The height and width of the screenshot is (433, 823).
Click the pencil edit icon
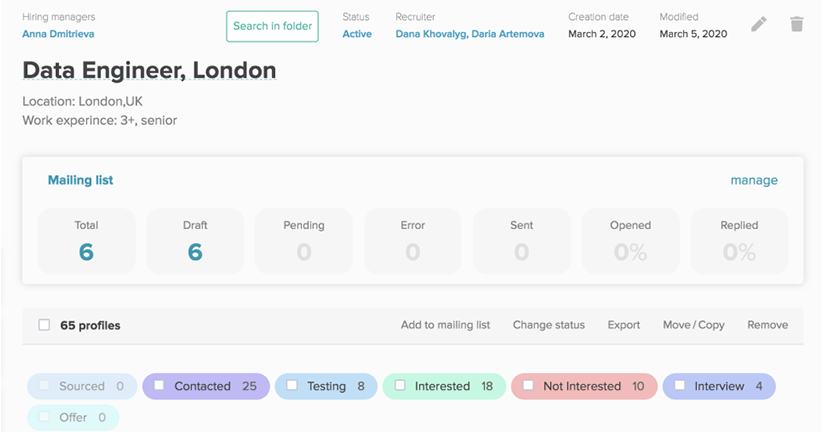coord(759,24)
